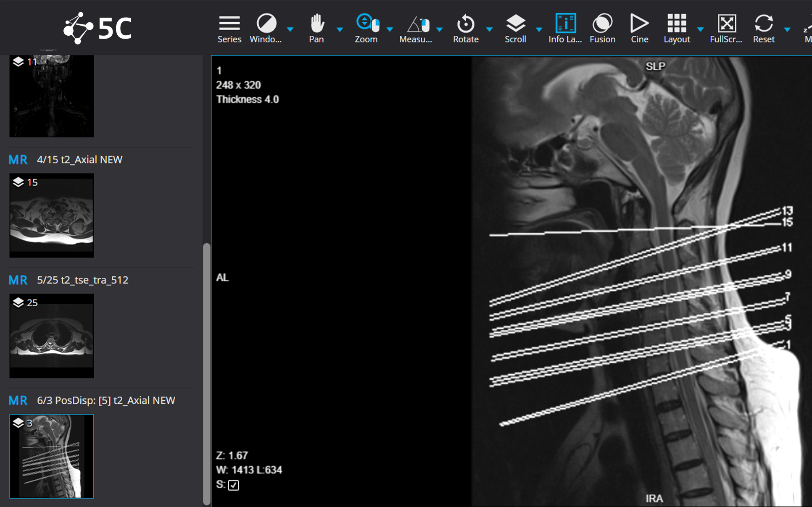Toggle the S: checkbox in viewport
Screen dimensions: 812x507
click(x=234, y=485)
